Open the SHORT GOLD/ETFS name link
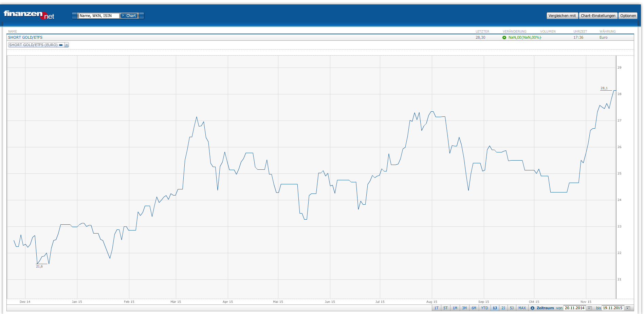The image size is (644, 314). pyautogui.click(x=25, y=38)
